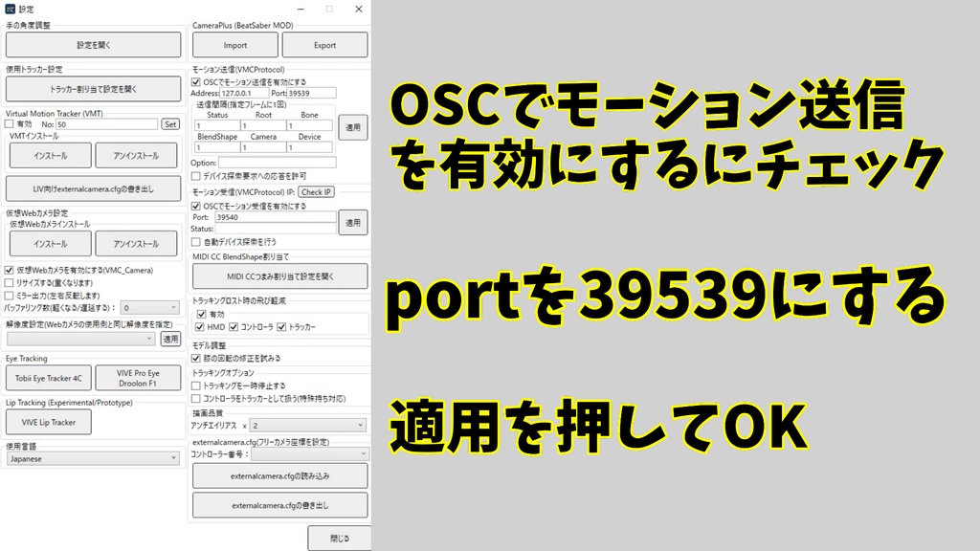Uninstall VMT with the アンインストール button
Screen dimensions: 980x551
[x=136, y=156]
